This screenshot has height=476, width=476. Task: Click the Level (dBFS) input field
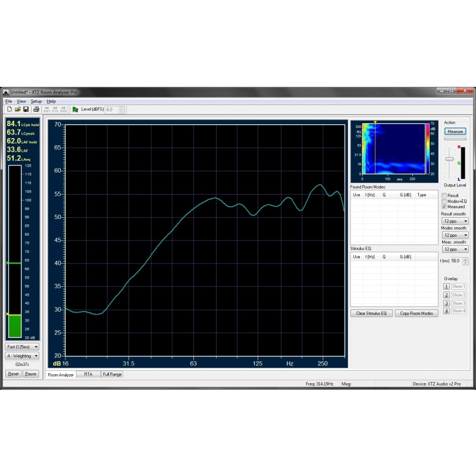pos(110,109)
